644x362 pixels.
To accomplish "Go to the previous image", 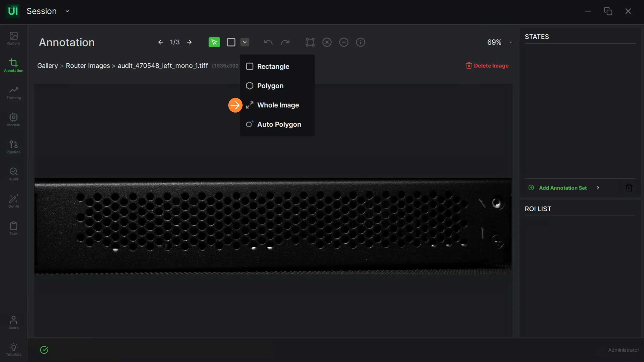I will (x=161, y=42).
